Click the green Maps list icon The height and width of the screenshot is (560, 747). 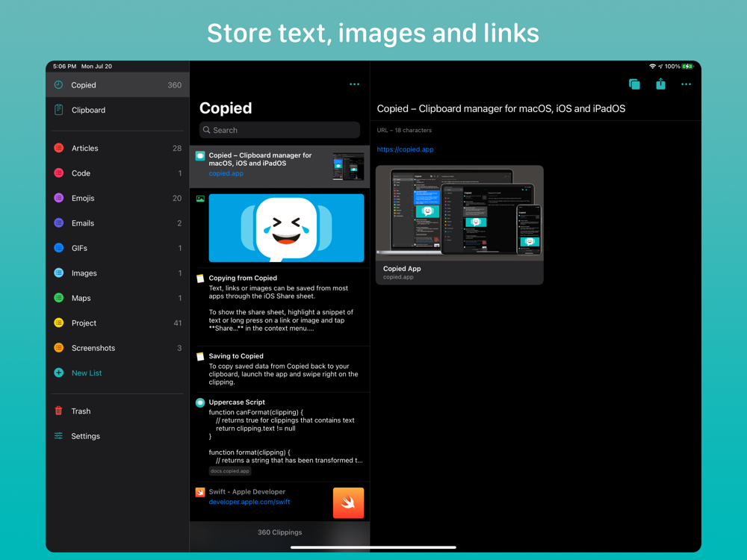[x=58, y=298]
